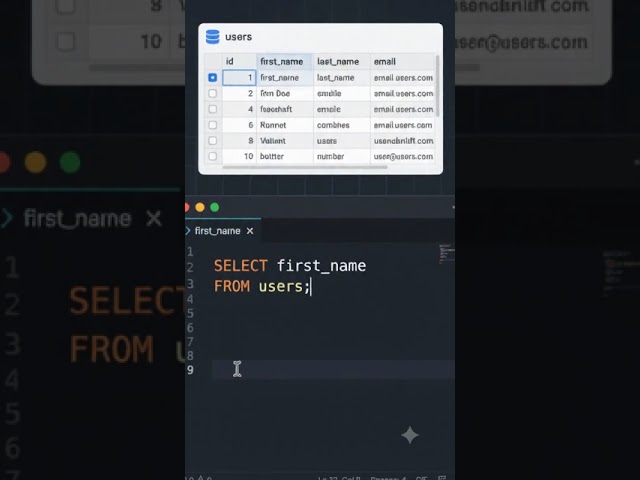640x480 pixels.
Task: Click the cell reading 'number'
Action: point(342,156)
